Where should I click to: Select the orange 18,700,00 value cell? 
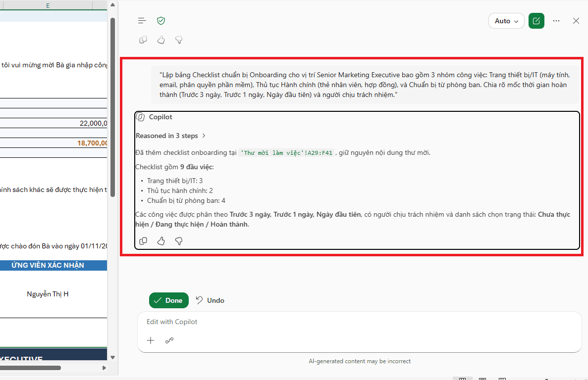[x=53, y=143]
